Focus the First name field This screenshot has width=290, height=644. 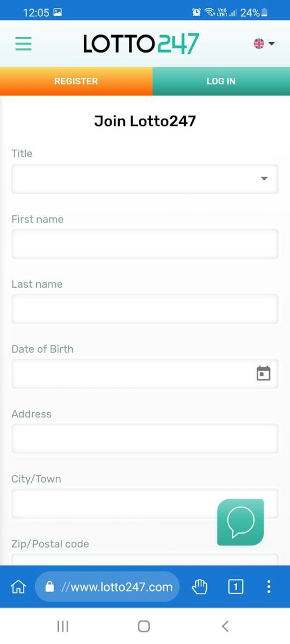click(145, 244)
